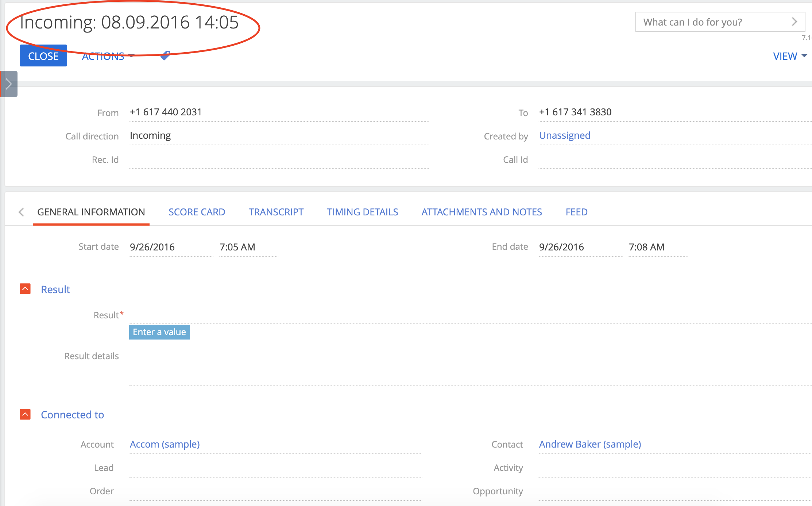Edit the Start date 9/26/2016 field

[x=171, y=247]
